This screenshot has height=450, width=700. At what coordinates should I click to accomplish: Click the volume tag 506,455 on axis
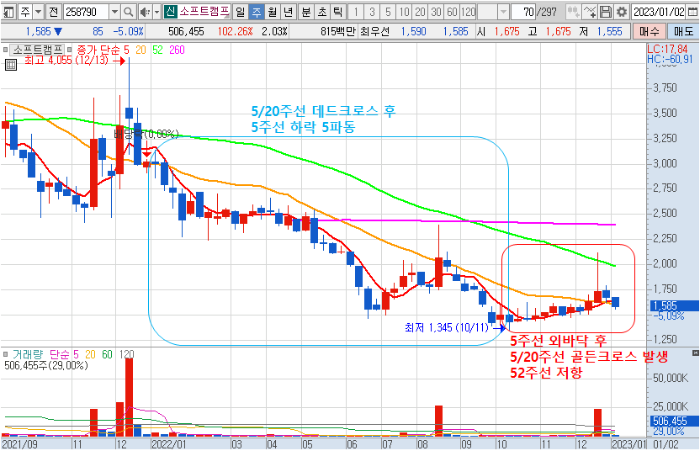pyautogui.click(x=675, y=421)
